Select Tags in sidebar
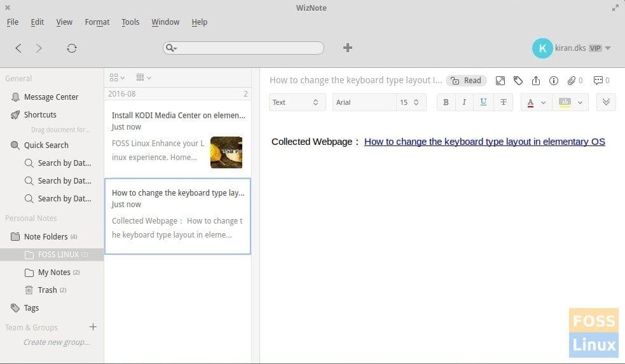The width and height of the screenshot is (625, 364). tap(31, 308)
